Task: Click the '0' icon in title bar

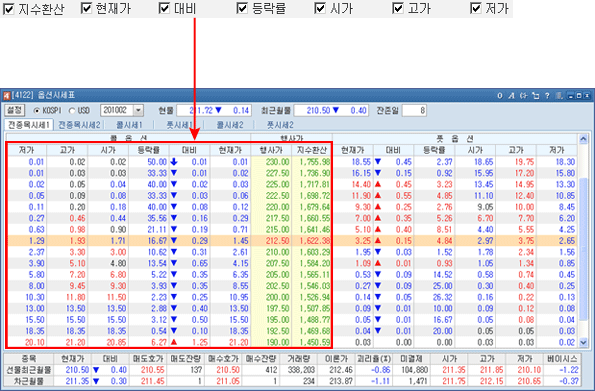Action: [x=500, y=96]
